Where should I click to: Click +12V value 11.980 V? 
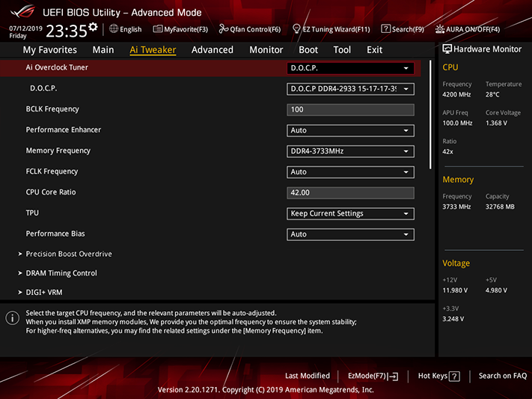(455, 290)
